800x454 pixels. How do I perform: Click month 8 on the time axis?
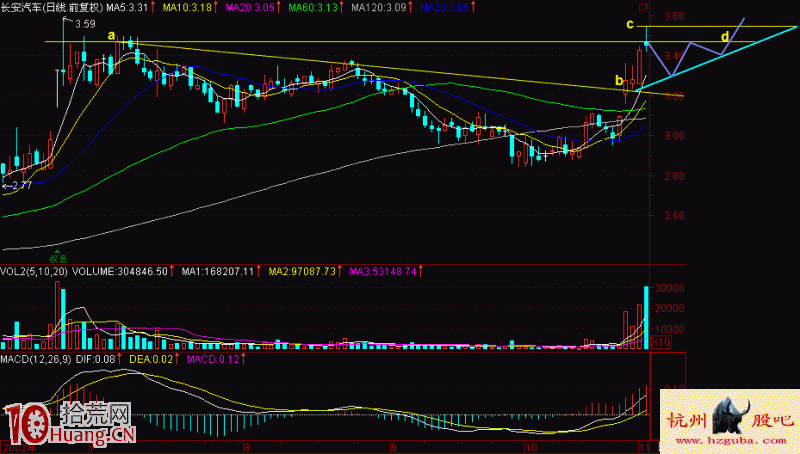[247, 448]
